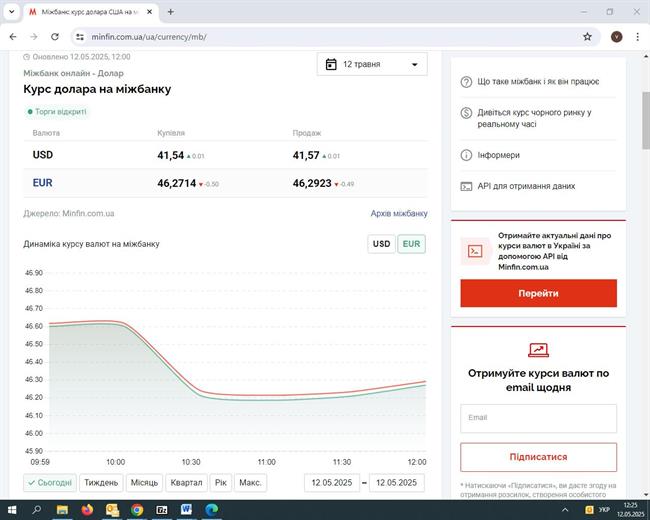The width and height of the screenshot is (650, 520).
Task: Select the USD row in rates table
Action: (225, 155)
